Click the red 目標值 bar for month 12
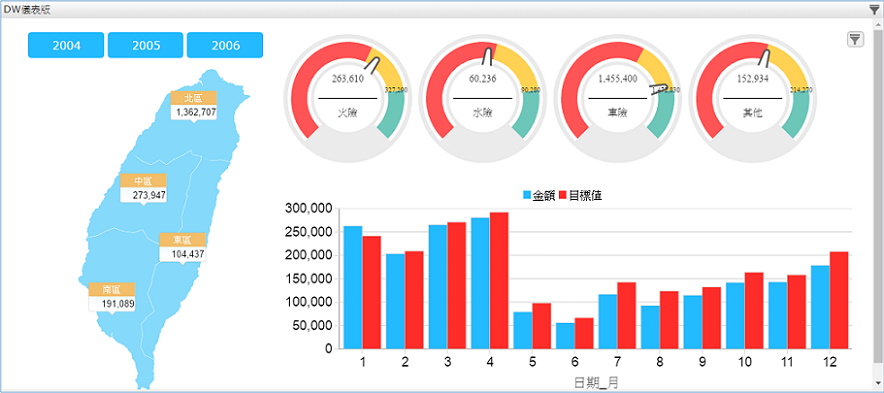The image size is (884, 393). point(839,300)
